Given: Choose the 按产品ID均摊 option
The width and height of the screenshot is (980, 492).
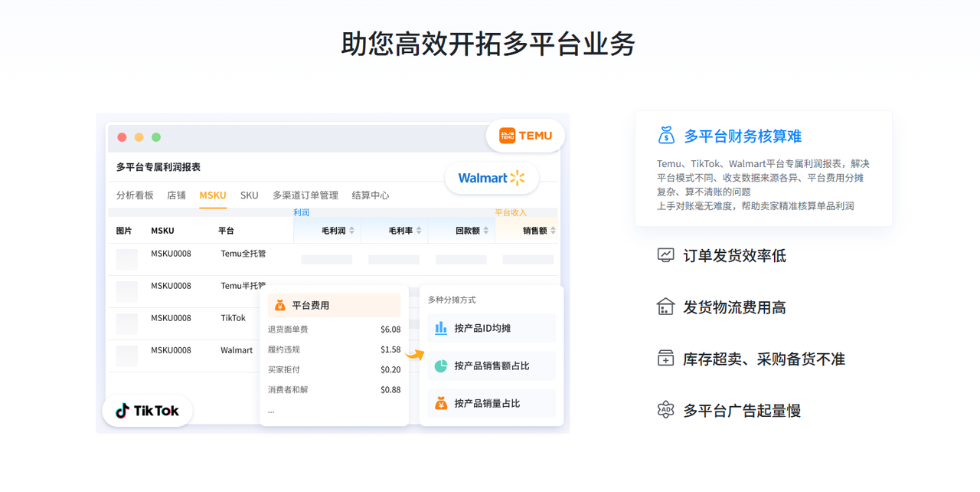Looking at the screenshot, I should click(492, 328).
